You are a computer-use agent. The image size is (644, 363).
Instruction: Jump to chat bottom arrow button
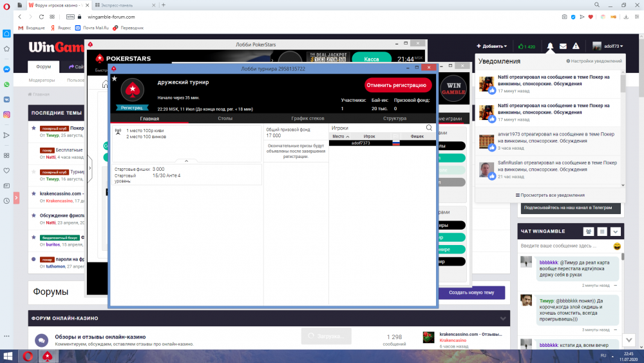click(629, 340)
